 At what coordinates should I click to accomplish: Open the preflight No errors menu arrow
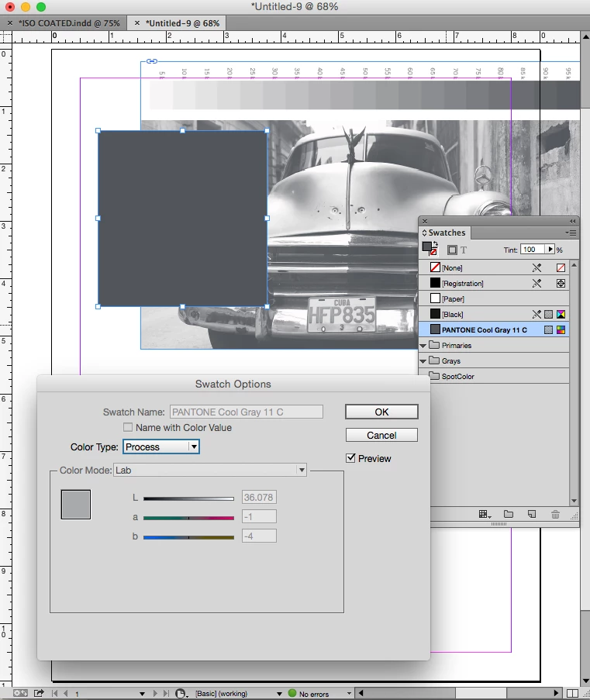[x=349, y=693]
